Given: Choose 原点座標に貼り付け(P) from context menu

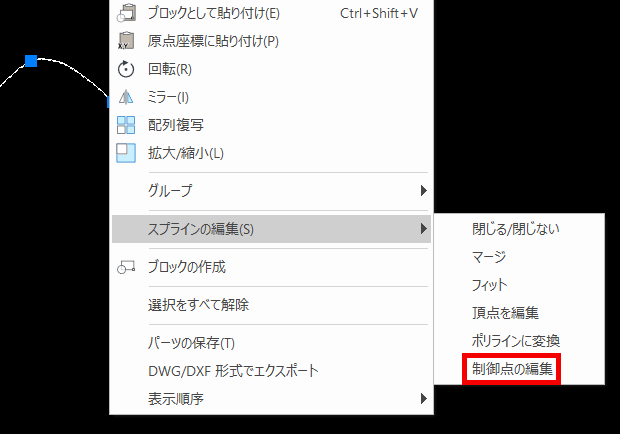Looking at the screenshot, I should (x=271, y=41).
